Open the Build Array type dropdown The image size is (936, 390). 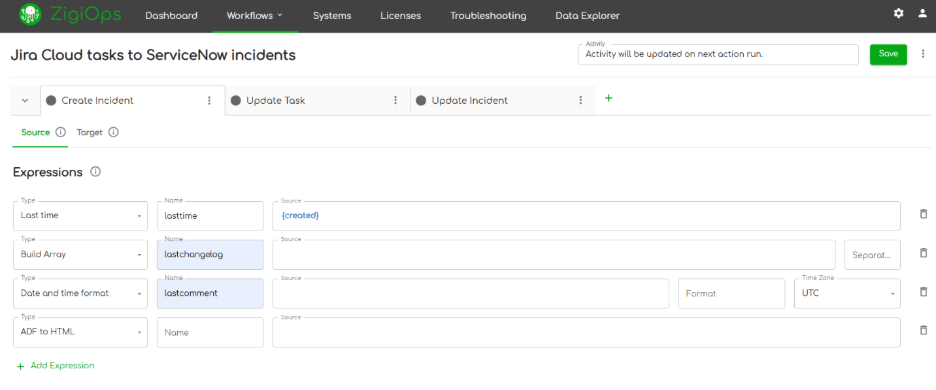[80, 254]
